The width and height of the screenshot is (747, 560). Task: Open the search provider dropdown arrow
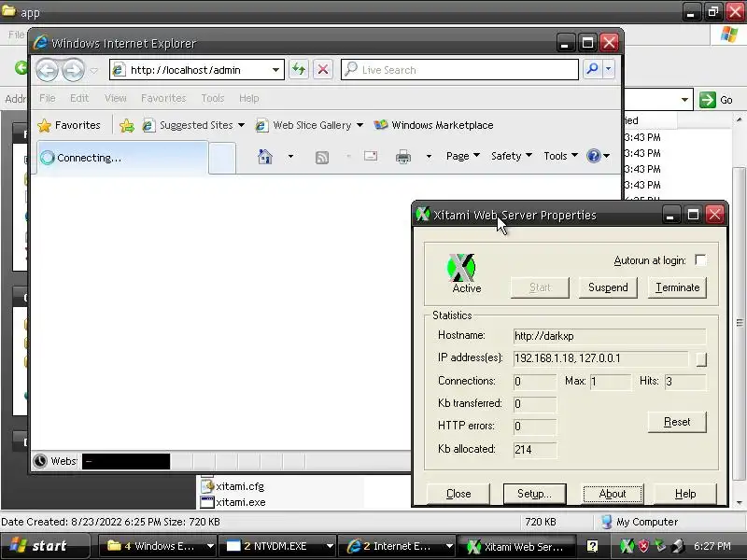click(x=609, y=69)
